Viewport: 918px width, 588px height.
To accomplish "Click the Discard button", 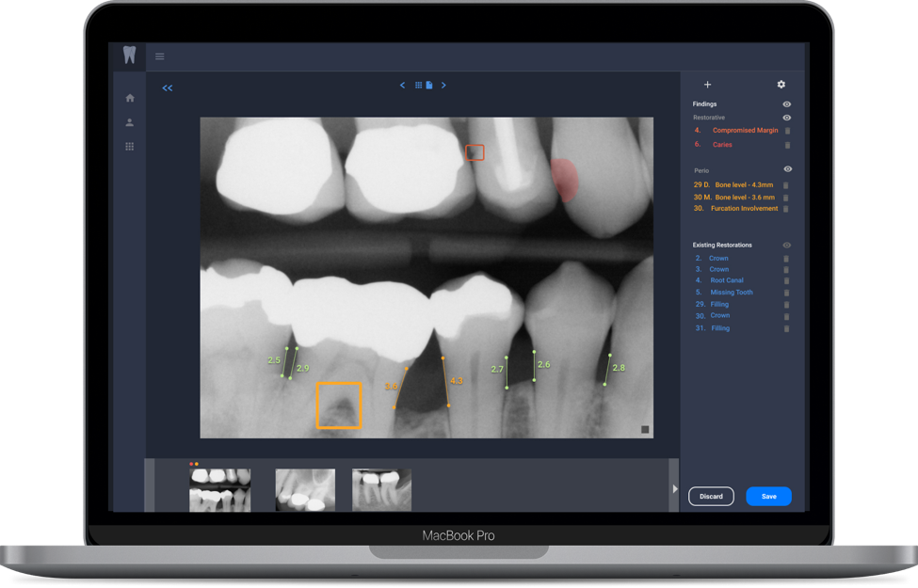I will (711, 496).
